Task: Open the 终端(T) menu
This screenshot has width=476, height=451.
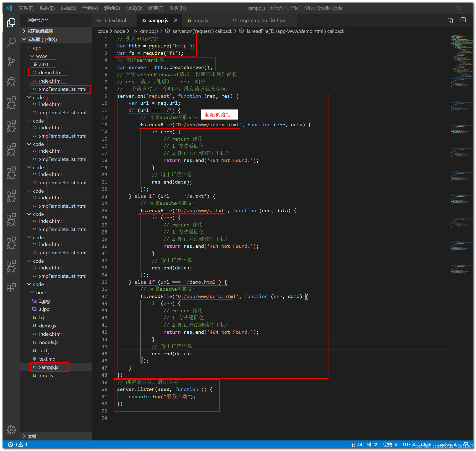Action: [156, 8]
